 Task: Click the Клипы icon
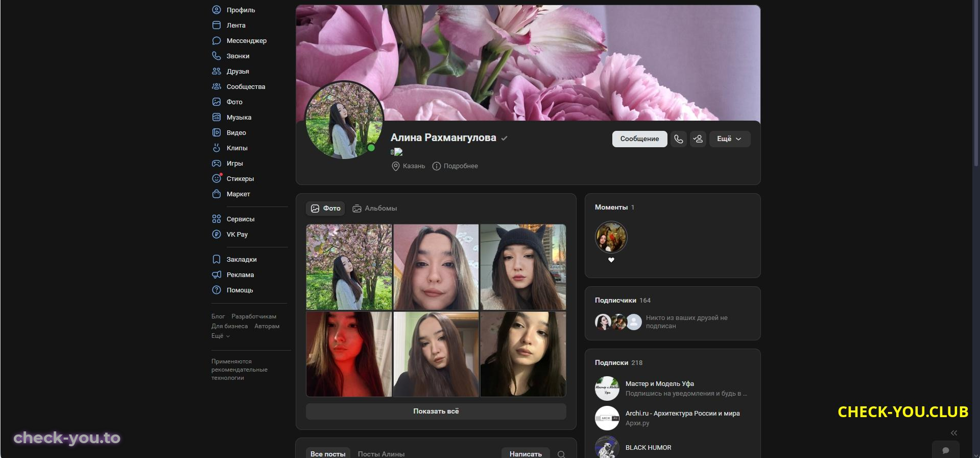217,148
